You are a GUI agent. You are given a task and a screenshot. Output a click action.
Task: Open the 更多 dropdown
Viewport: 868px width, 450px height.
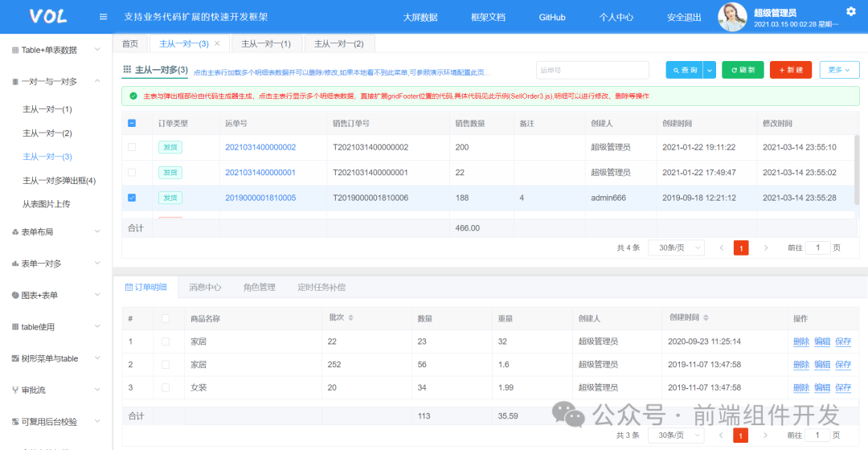tap(839, 70)
